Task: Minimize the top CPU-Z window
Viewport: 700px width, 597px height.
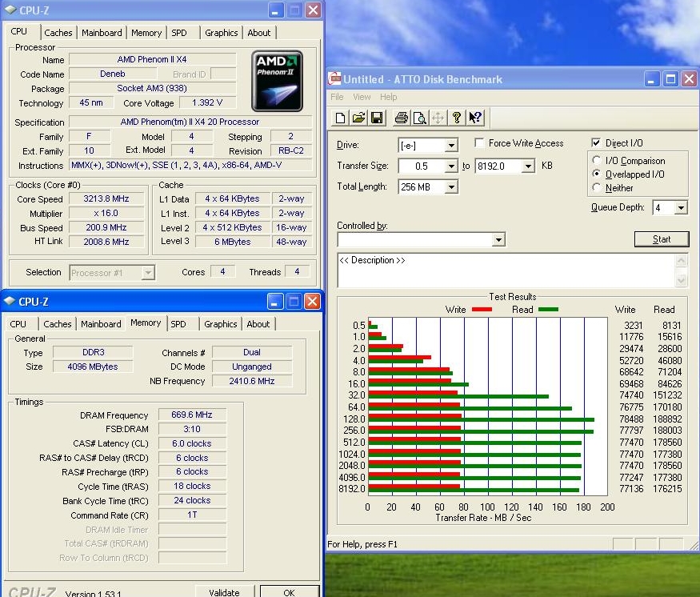Action: click(x=276, y=10)
